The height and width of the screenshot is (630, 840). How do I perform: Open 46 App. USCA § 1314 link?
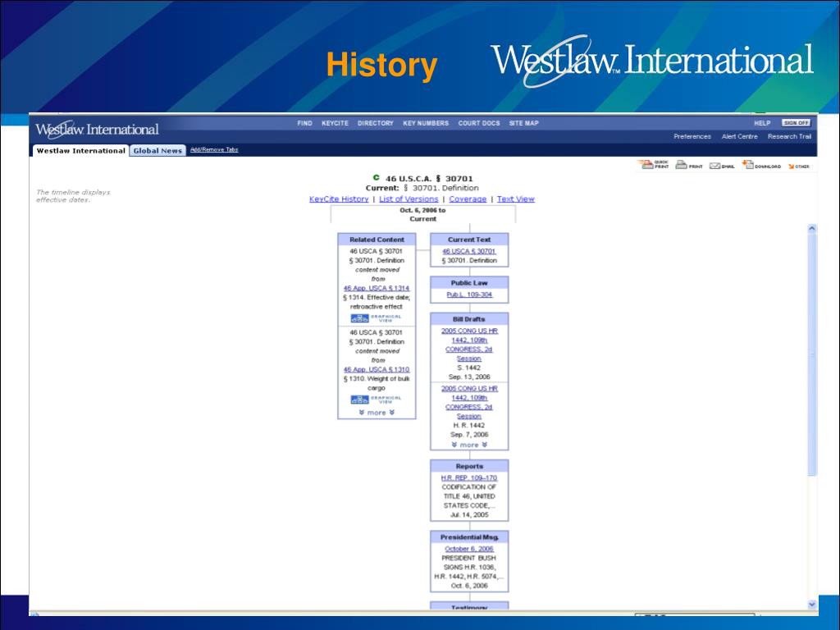pyautogui.click(x=377, y=288)
